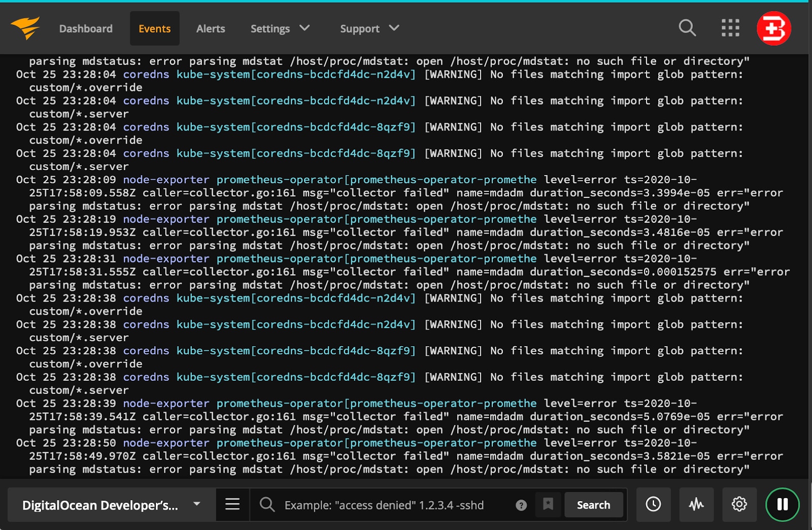The width and height of the screenshot is (812, 530).
Task: Open event viewer settings gear
Action: point(739,505)
